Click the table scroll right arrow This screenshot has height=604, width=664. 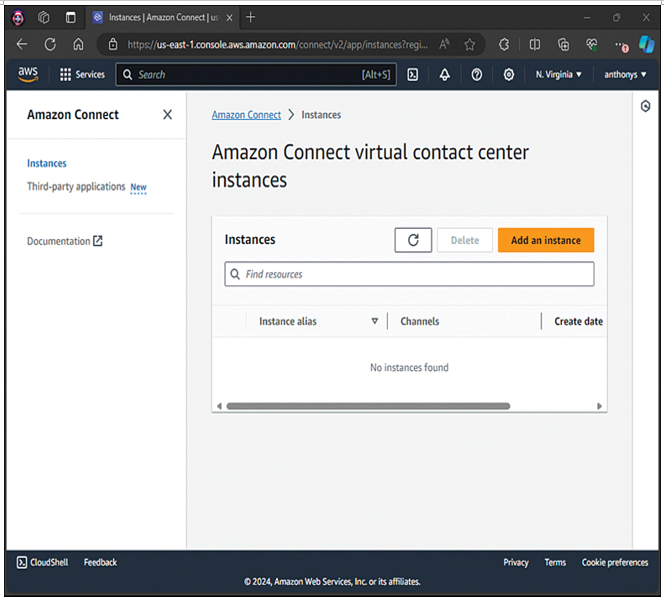click(x=599, y=406)
